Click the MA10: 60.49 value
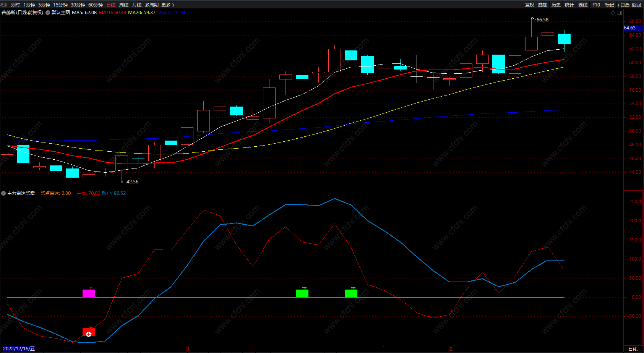 pos(112,13)
